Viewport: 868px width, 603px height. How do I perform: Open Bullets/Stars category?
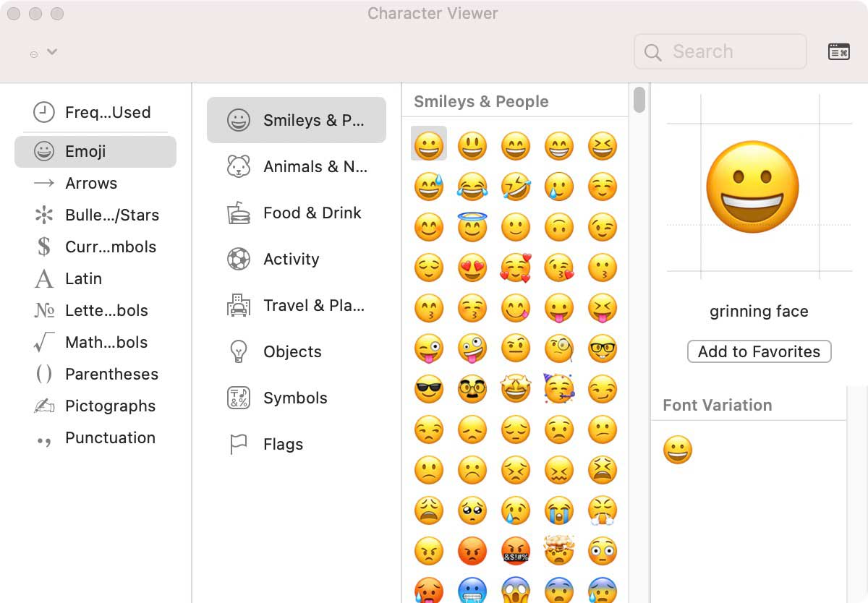[x=95, y=215]
